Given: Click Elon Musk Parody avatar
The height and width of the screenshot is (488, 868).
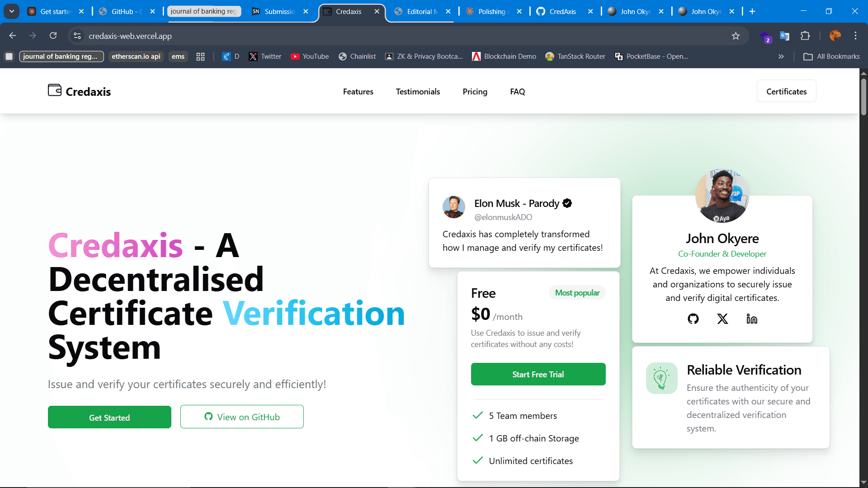Looking at the screenshot, I should coord(454,207).
